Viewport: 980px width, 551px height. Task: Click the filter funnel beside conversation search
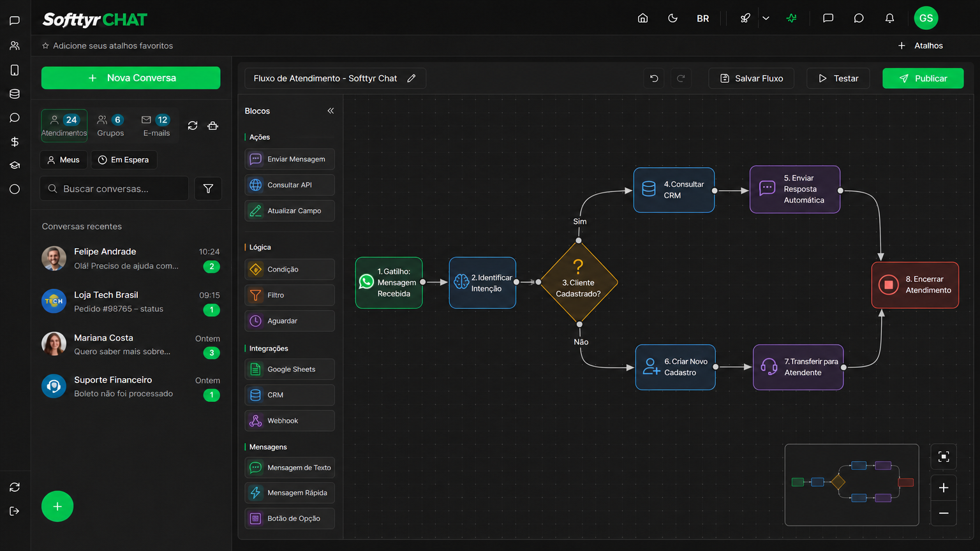pyautogui.click(x=208, y=189)
